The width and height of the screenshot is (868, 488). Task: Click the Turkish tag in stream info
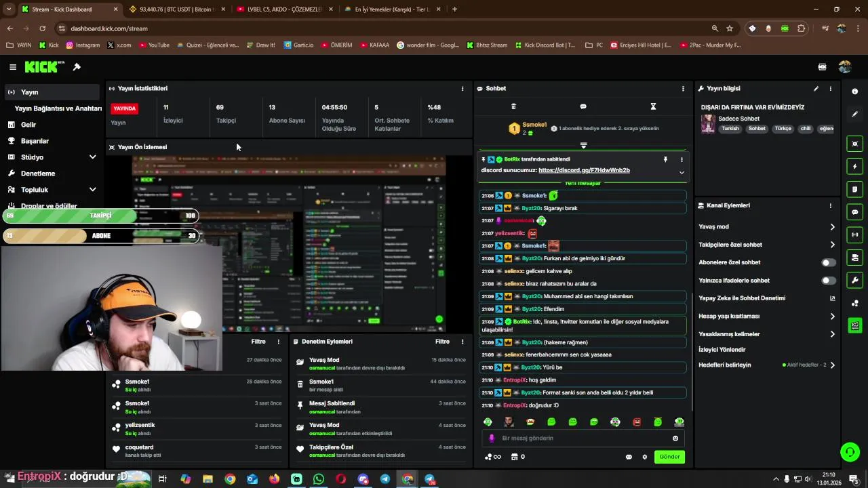point(730,129)
